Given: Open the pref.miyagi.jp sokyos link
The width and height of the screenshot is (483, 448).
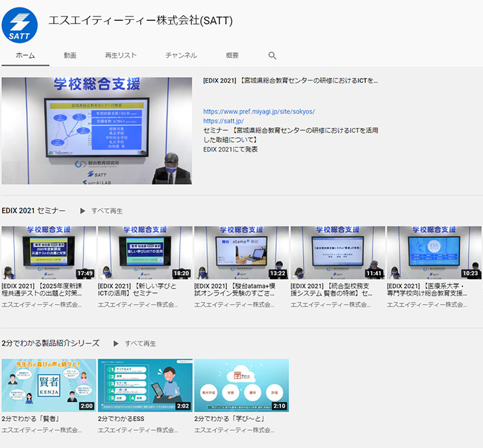Looking at the screenshot, I should [259, 112].
